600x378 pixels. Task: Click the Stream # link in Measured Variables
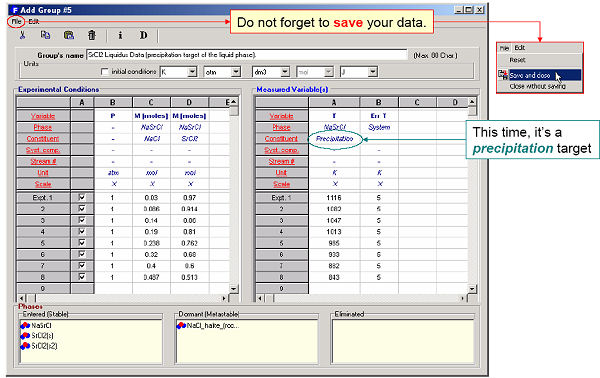pyautogui.click(x=281, y=161)
